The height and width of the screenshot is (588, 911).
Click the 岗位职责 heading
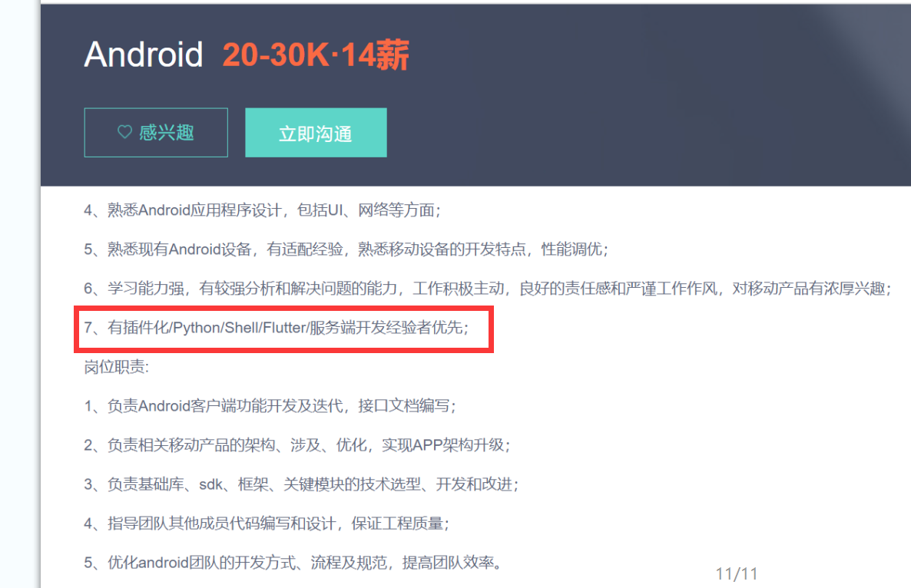tap(116, 367)
